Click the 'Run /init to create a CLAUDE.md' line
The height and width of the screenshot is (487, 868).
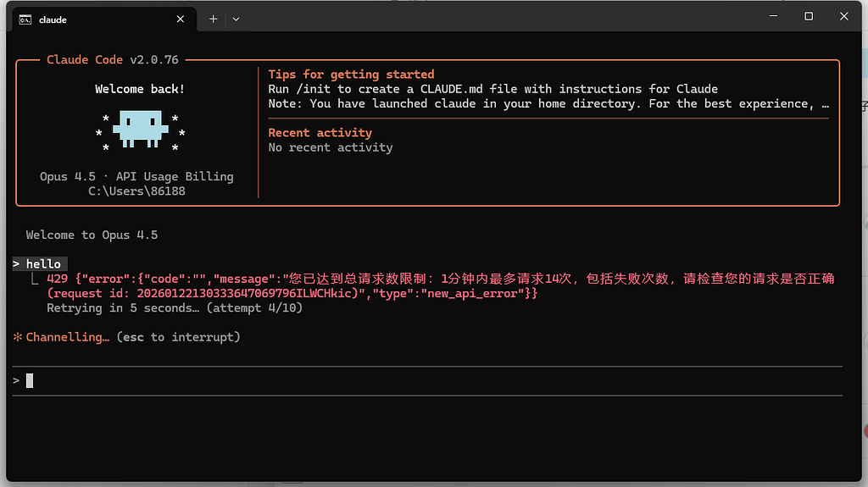pyautogui.click(x=492, y=89)
